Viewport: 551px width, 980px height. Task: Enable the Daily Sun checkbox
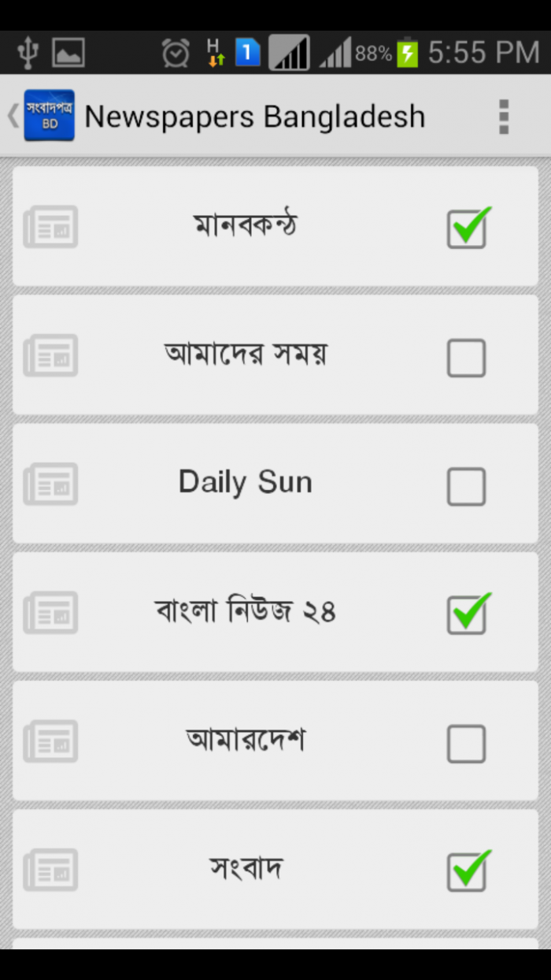tap(467, 486)
